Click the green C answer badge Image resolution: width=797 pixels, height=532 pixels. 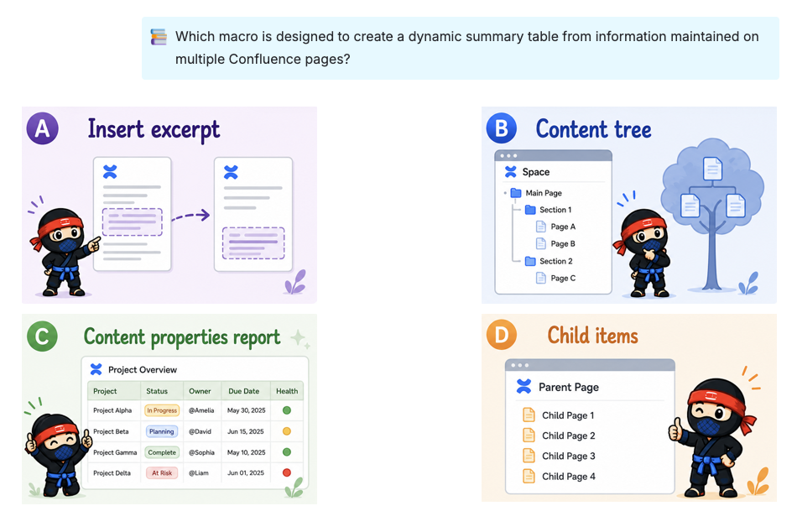pos(42,336)
